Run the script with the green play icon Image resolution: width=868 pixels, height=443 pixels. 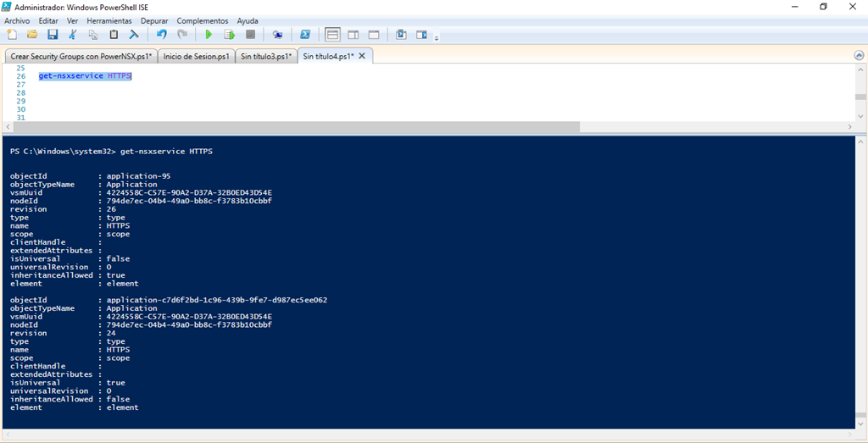pyautogui.click(x=209, y=35)
